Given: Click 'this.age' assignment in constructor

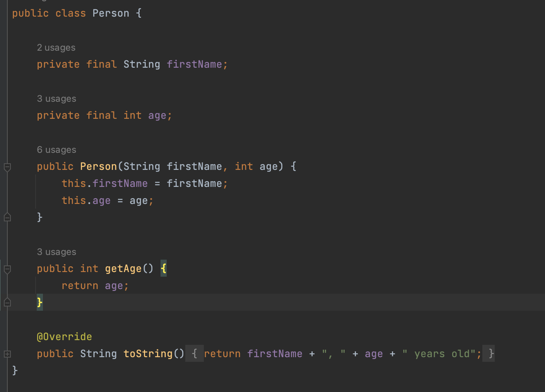Looking at the screenshot, I should (x=108, y=200).
